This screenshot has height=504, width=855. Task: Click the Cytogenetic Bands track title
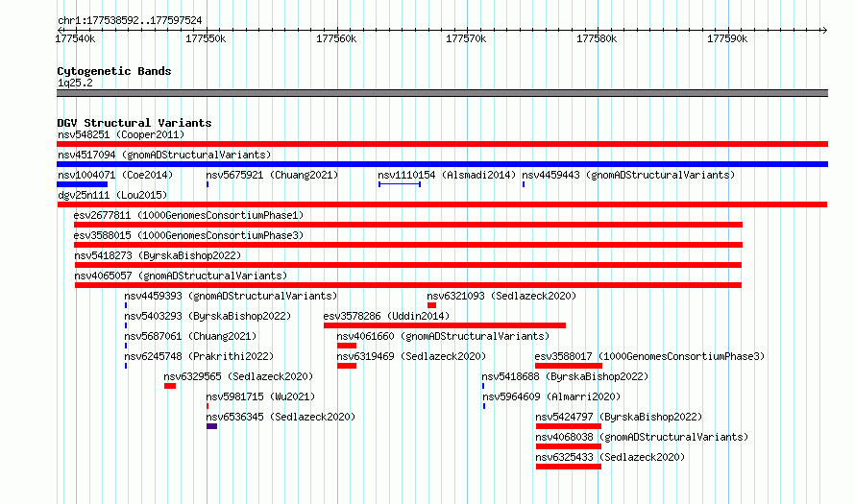(114, 71)
